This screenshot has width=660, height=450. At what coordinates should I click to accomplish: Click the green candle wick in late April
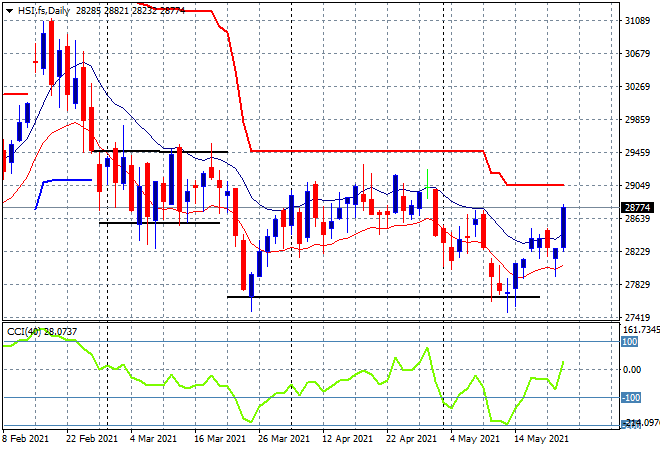pyautogui.click(x=428, y=184)
